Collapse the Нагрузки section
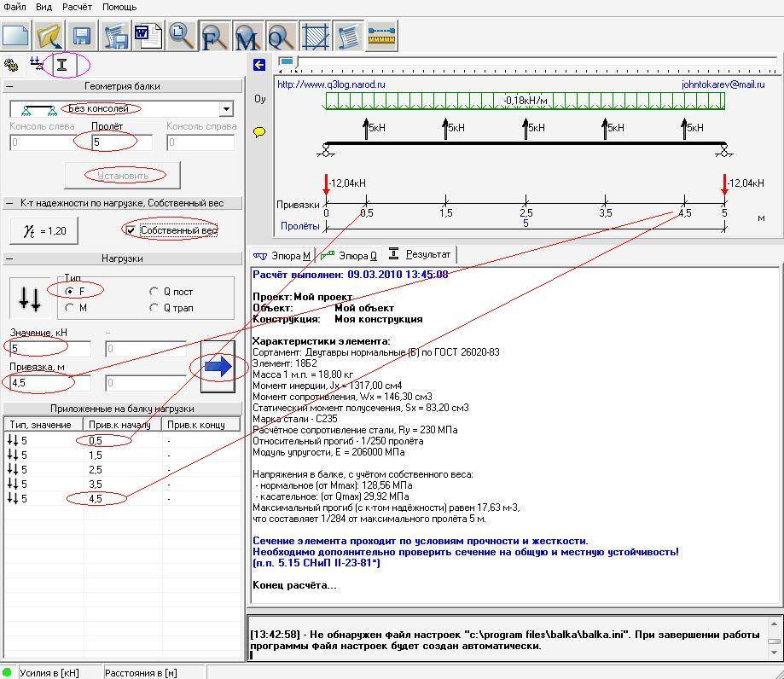 click(x=9, y=259)
